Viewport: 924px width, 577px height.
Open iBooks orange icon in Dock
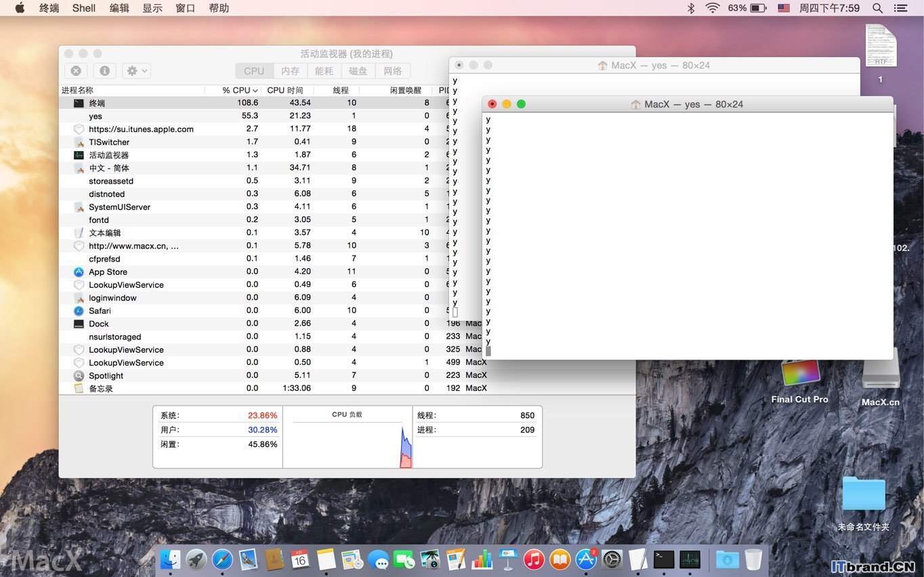pyautogui.click(x=560, y=559)
